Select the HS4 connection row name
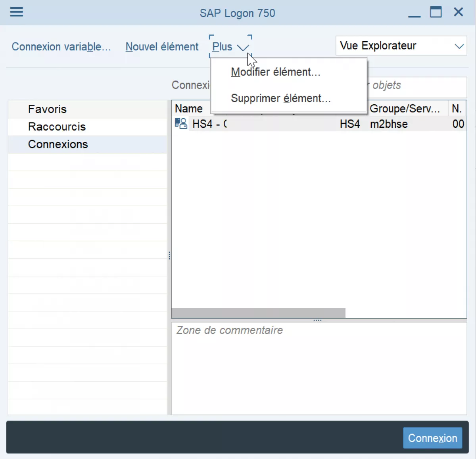This screenshot has width=476, height=459. (209, 124)
